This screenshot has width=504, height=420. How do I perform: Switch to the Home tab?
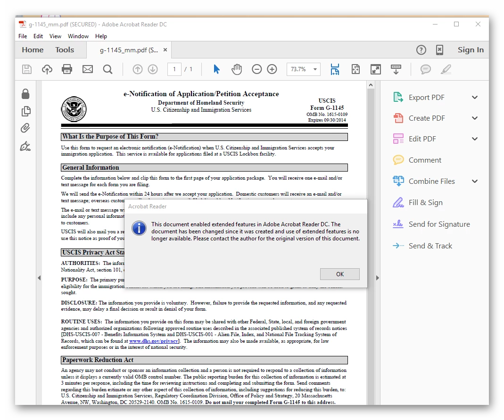pyautogui.click(x=33, y=50)
